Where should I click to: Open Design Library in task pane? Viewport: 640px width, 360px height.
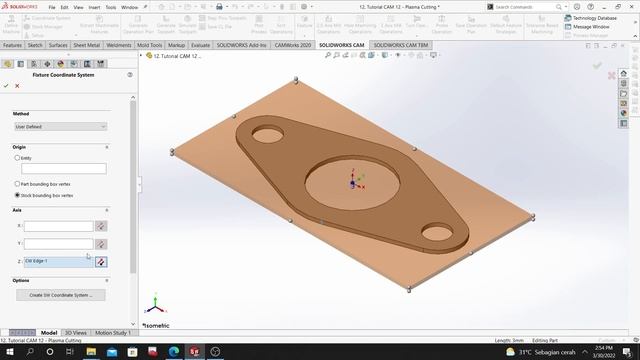[623, 83]
